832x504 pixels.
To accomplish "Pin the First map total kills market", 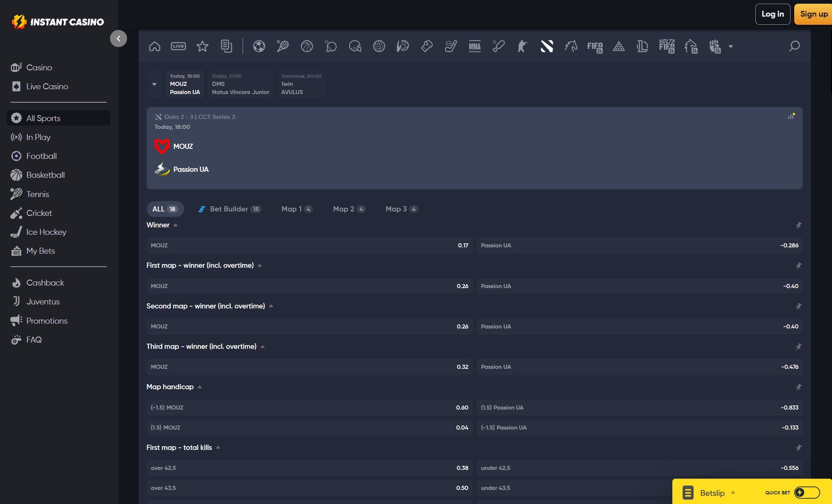I will 799,448.
